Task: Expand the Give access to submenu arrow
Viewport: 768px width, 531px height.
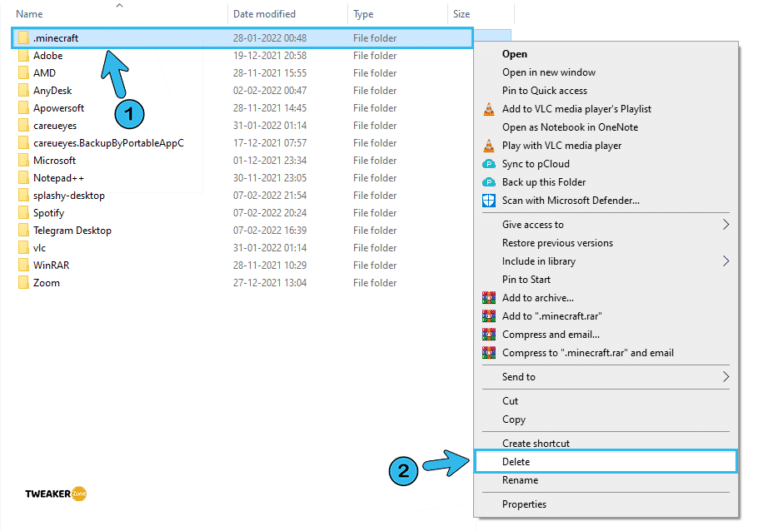Action: click(726, 225)
